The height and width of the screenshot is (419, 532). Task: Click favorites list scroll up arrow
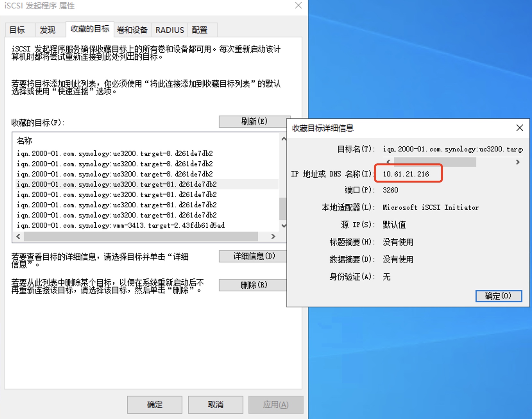[284, 139]
